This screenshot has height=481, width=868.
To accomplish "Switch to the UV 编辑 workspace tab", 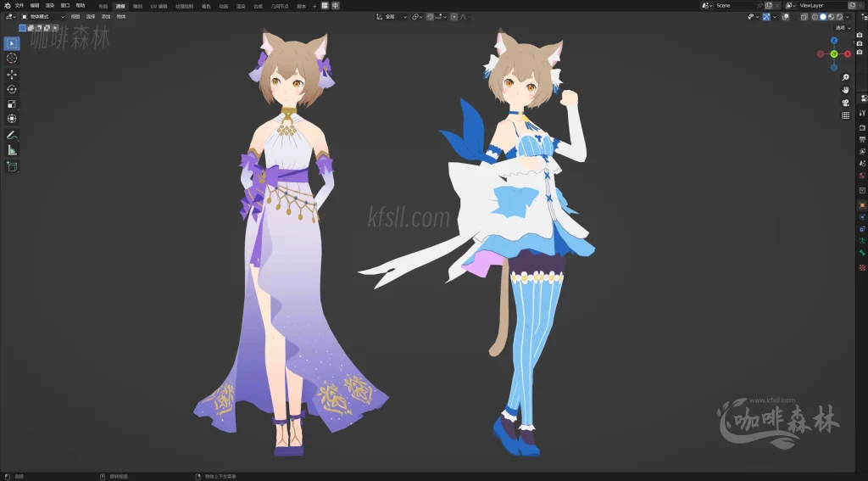I will [x=159, y=6].
